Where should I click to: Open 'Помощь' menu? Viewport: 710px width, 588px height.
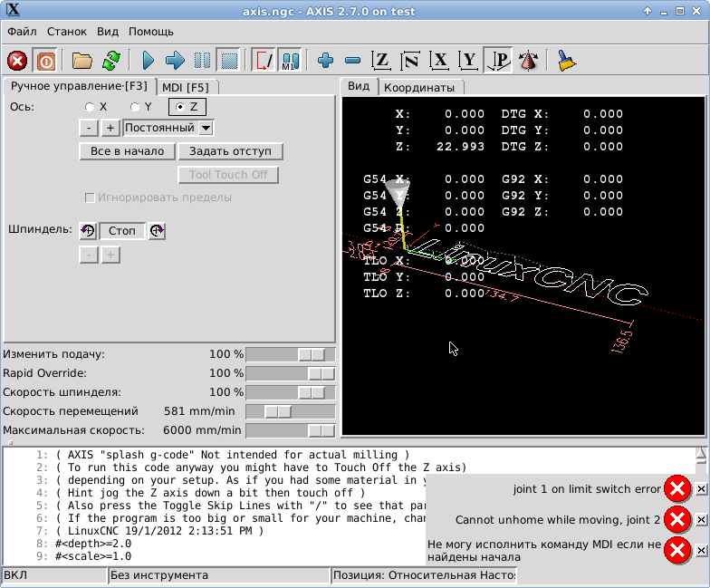pyautogui.click(x=151, y=32)
